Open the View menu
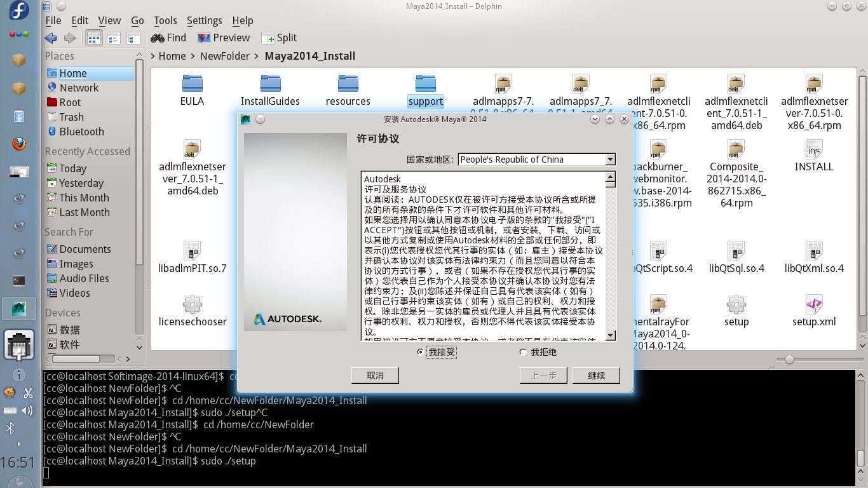 click(109, 20)
